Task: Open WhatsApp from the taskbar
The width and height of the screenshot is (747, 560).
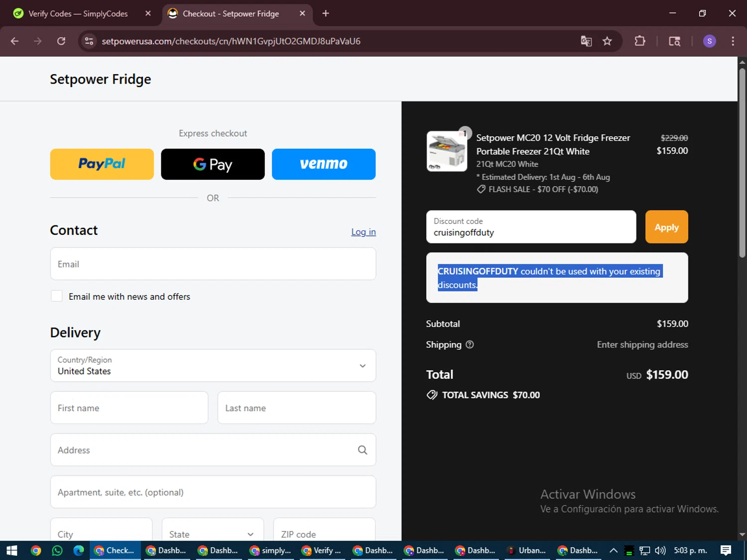Action: click(x=57, y=551)
